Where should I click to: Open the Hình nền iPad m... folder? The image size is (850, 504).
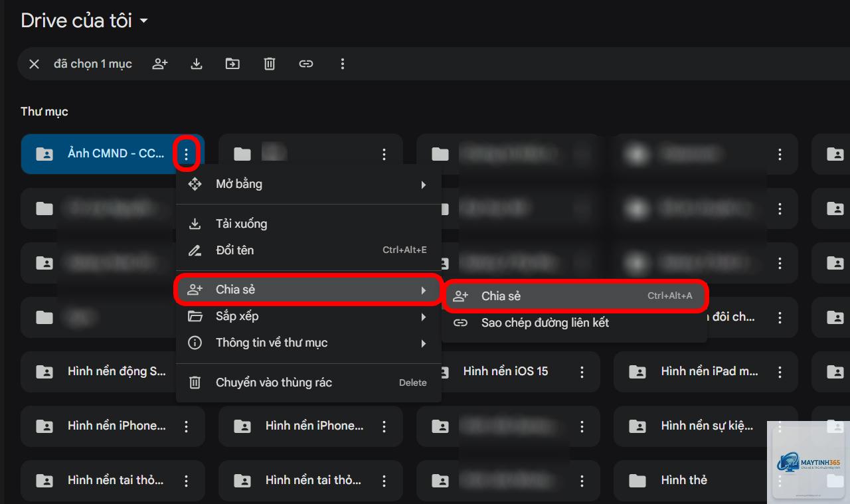pos(706,372)
